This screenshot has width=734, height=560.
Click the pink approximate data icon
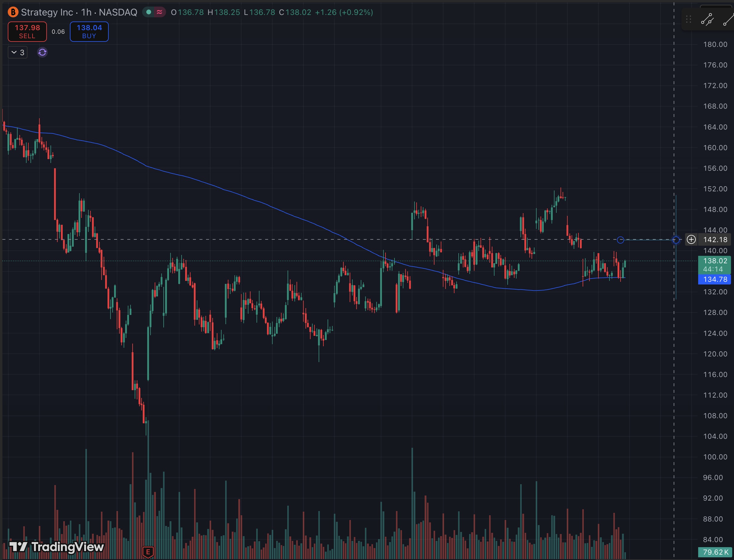(159, 12)
